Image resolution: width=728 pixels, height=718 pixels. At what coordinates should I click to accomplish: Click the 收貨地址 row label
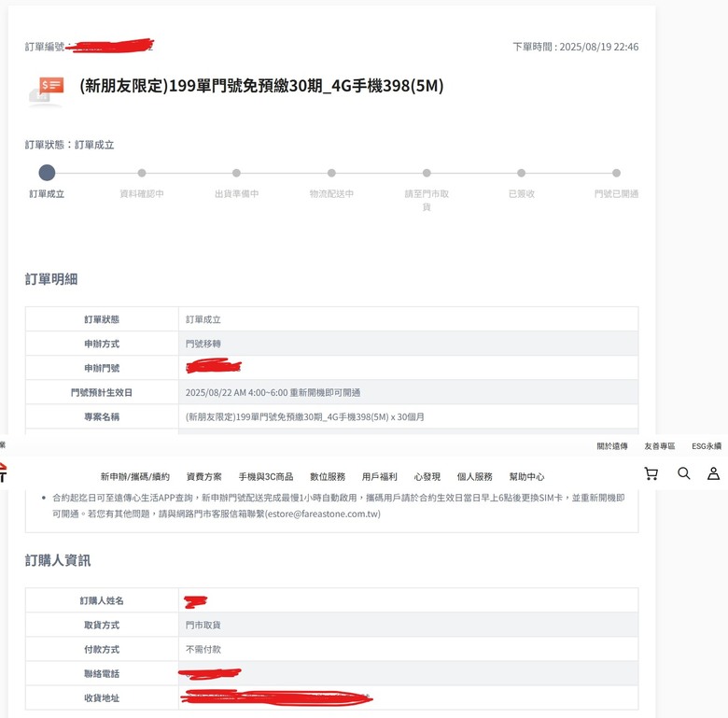(x=102, y=698)
